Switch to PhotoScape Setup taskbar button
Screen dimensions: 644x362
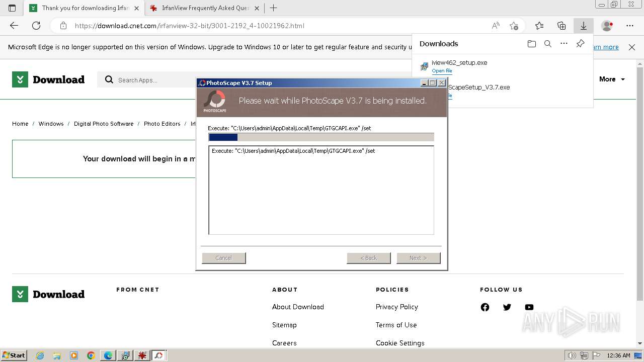159,355
